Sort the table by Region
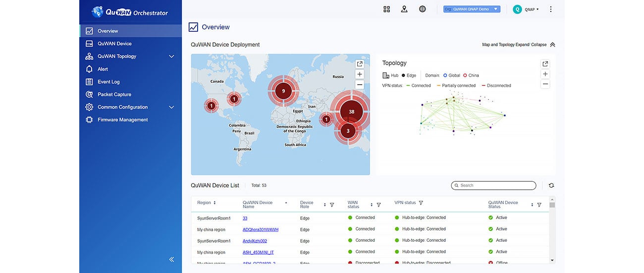644x273 pixels. click(x=215, y=203)
